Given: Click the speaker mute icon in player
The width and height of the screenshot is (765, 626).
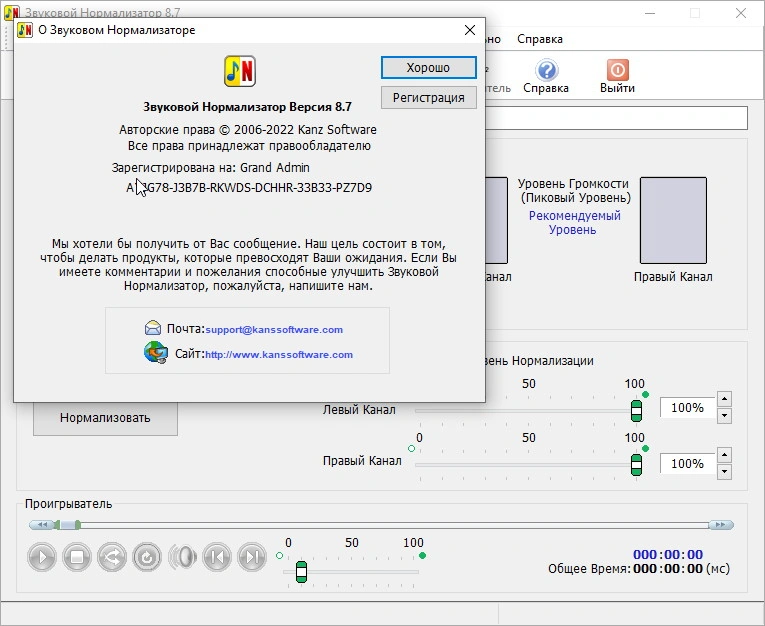Looking at the screenshot, I should pyautogui.click(x=182, y=557).
